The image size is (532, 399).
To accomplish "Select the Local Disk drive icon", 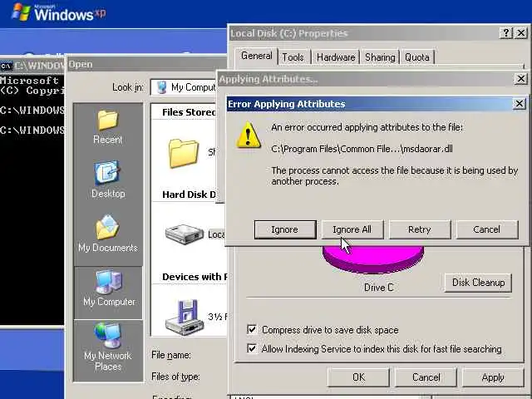I will point(185,234).
